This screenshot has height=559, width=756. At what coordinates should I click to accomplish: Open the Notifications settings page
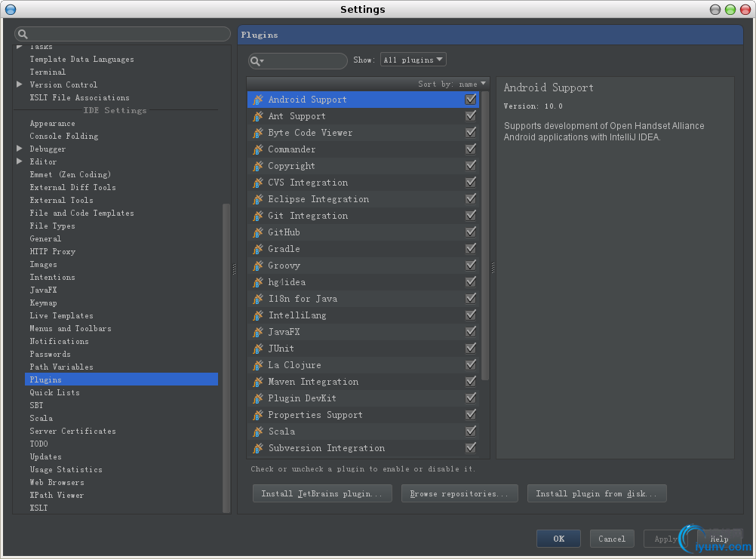[x=60, y=341]
